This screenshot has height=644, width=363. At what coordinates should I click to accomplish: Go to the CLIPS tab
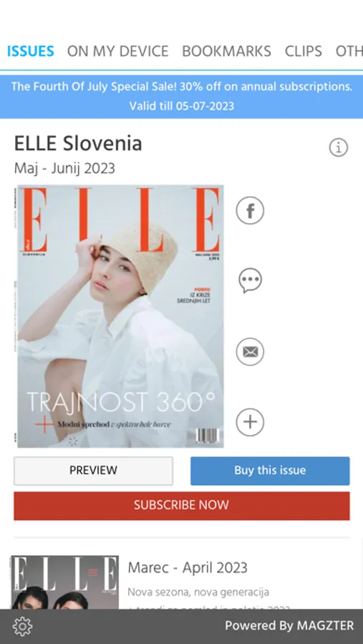304,52
